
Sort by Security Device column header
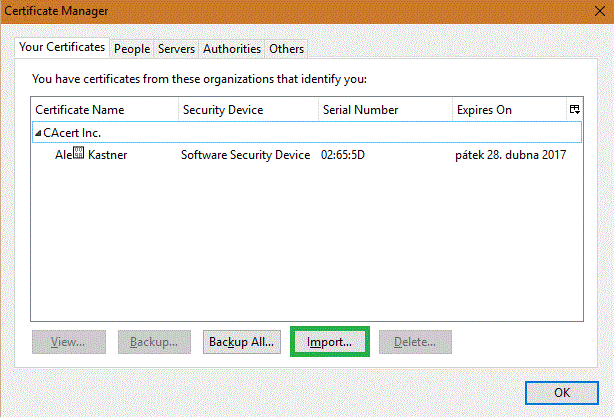click(246, 109)
